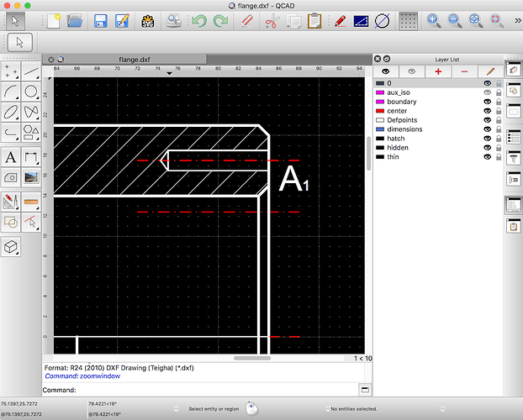Select the Shapes tool
The height and width of the screenshot is (420, 523).
(x=31, y=133)
